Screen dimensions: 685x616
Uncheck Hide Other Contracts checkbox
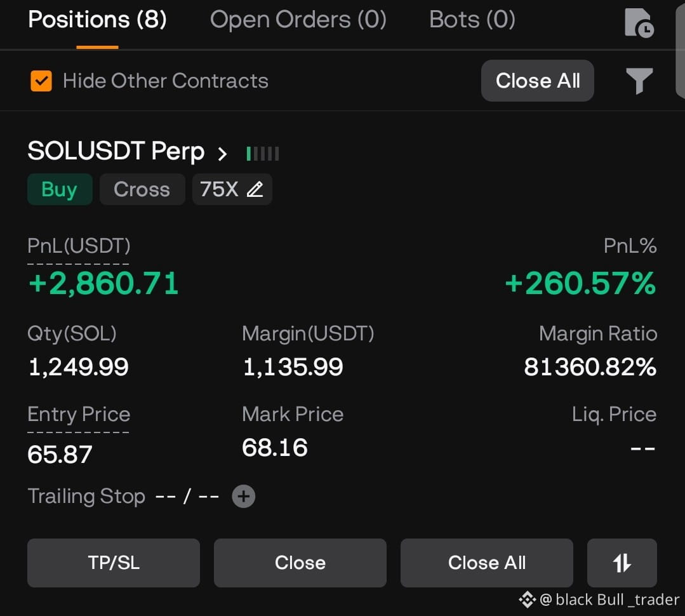(x=41, y=81)
